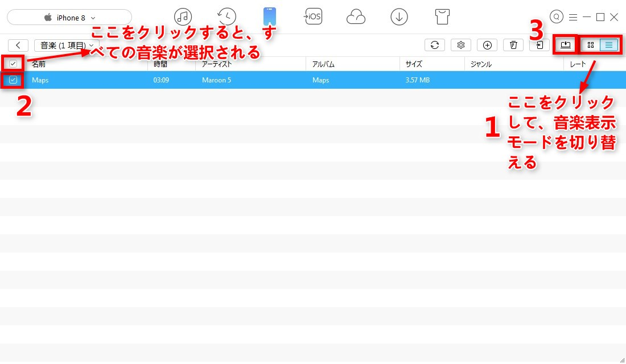Sort by the アルバム column header
Image resolution: width=626 pixels, height=364 pixels.
(x=323, y=64)
